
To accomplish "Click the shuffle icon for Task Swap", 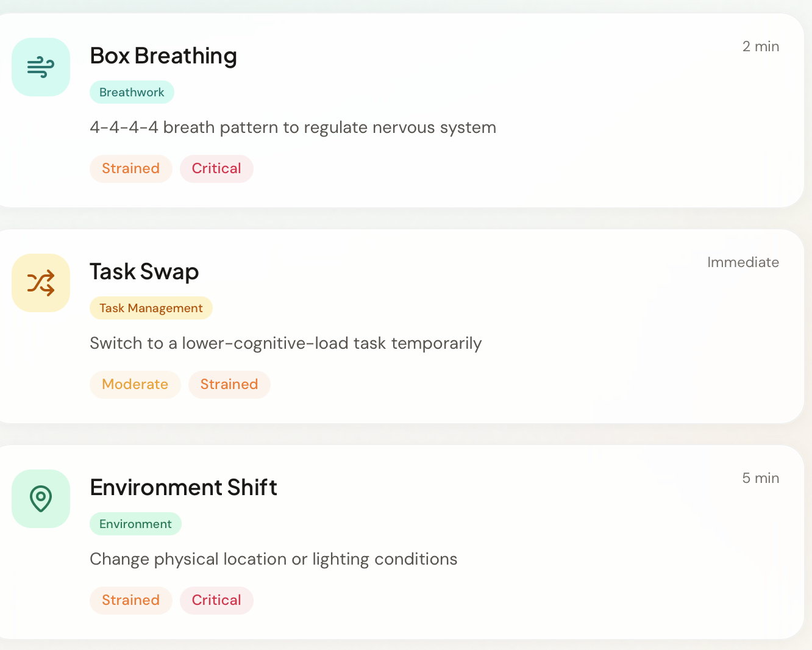I will click(x=41, y=283).
